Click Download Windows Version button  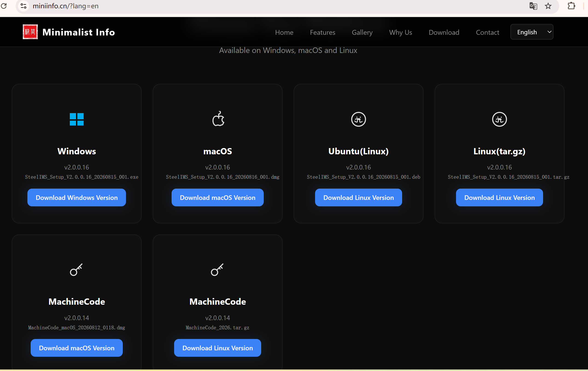click(77, 197)
